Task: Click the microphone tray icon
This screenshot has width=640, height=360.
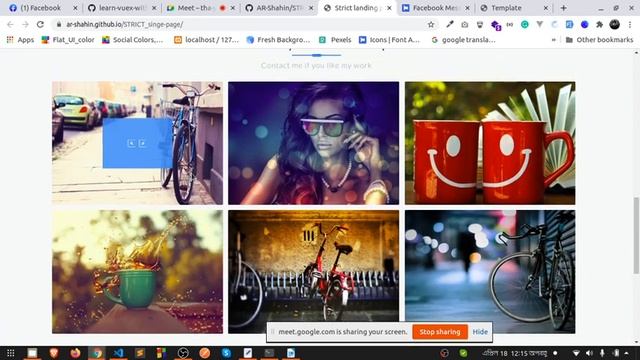Action: click(x=602, y=353)
